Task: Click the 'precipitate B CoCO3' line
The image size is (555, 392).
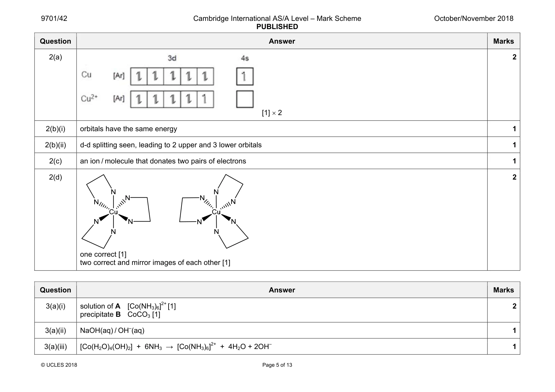Action: click(x=120, y=315)
